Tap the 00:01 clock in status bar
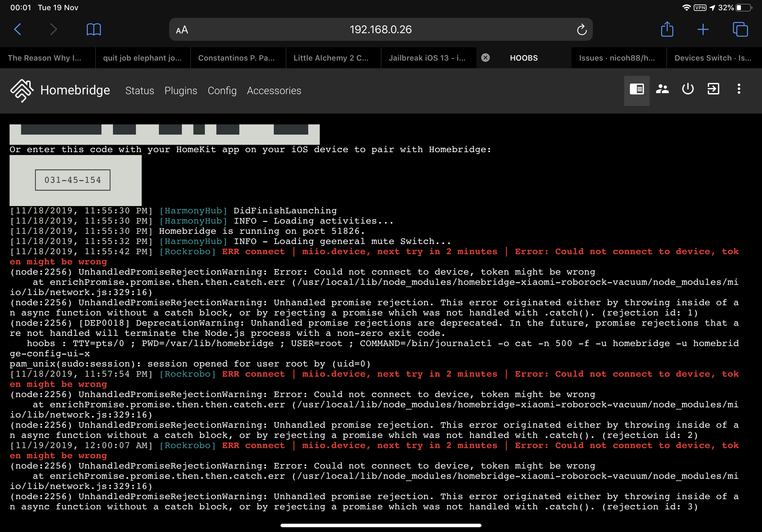Image resolution: width=762 pixels, height=532 pixels. click(x=20, y=8)
